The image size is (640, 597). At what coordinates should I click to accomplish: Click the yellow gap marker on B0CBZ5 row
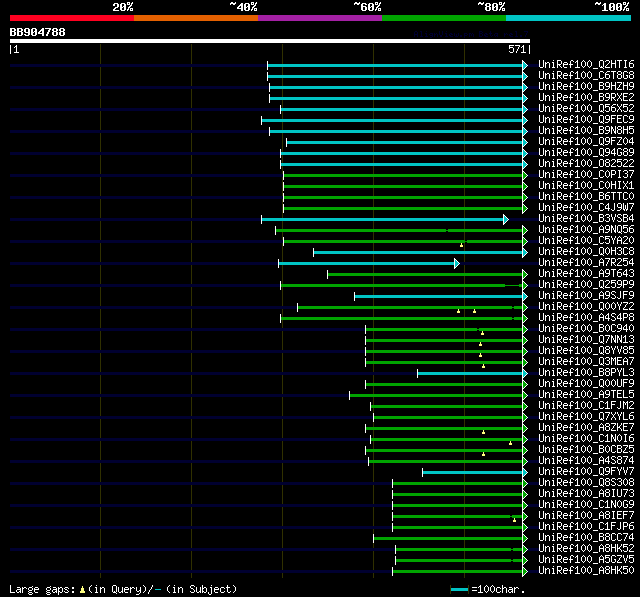tap(483, 454)
